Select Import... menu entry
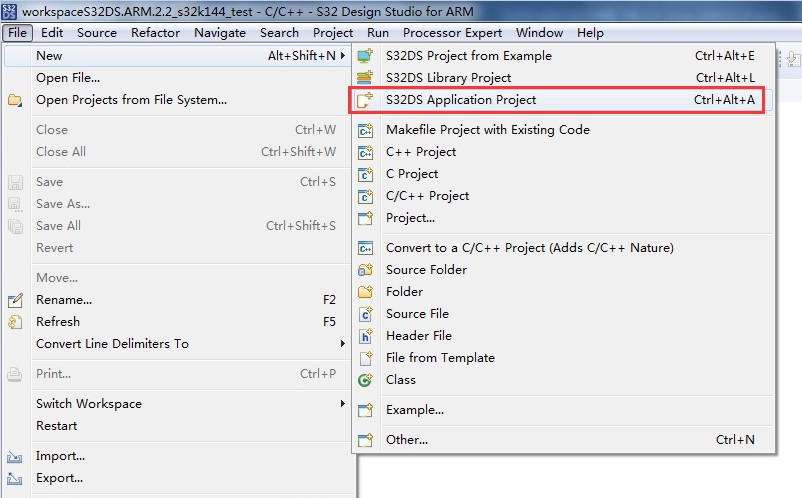 click(x=177, y=456)
